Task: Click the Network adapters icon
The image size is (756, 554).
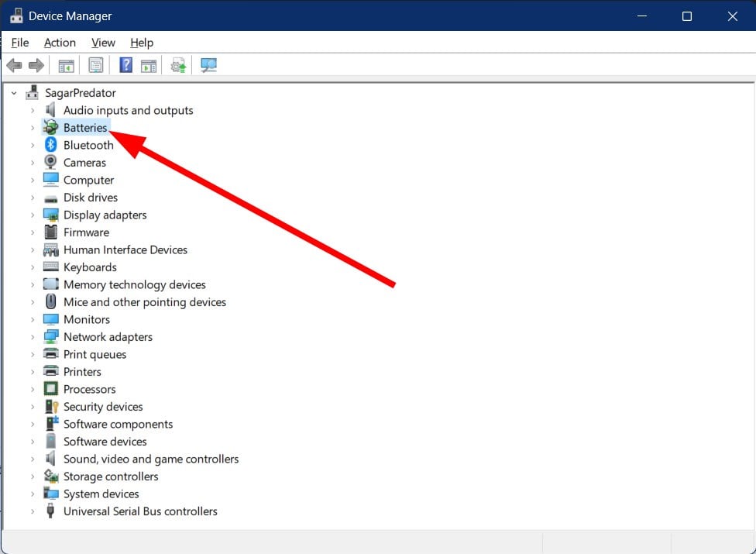Action: [50, 336]
